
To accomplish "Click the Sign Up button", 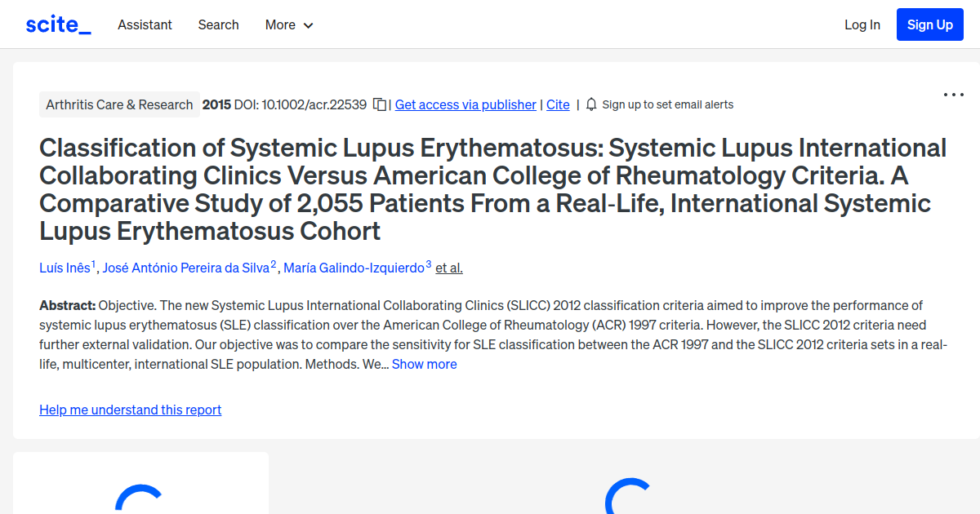I will pos(929,24).
